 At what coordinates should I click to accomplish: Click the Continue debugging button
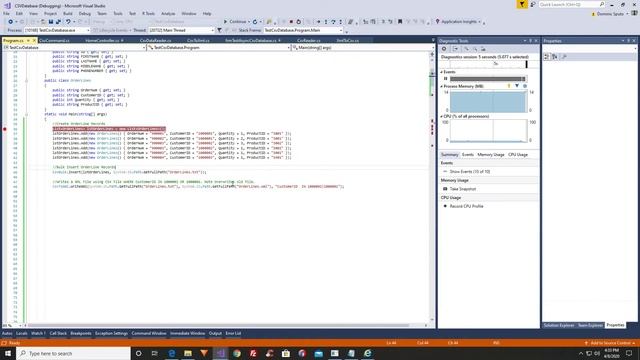click(235, 22)
